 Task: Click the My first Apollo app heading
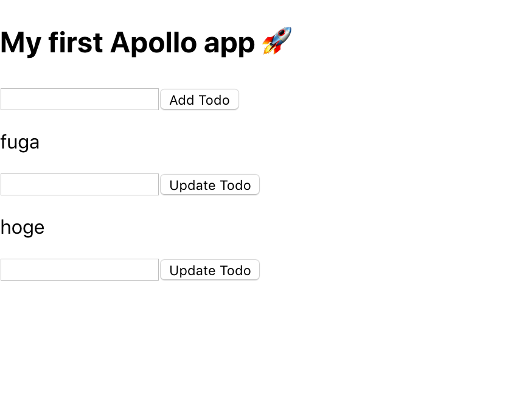128,43
